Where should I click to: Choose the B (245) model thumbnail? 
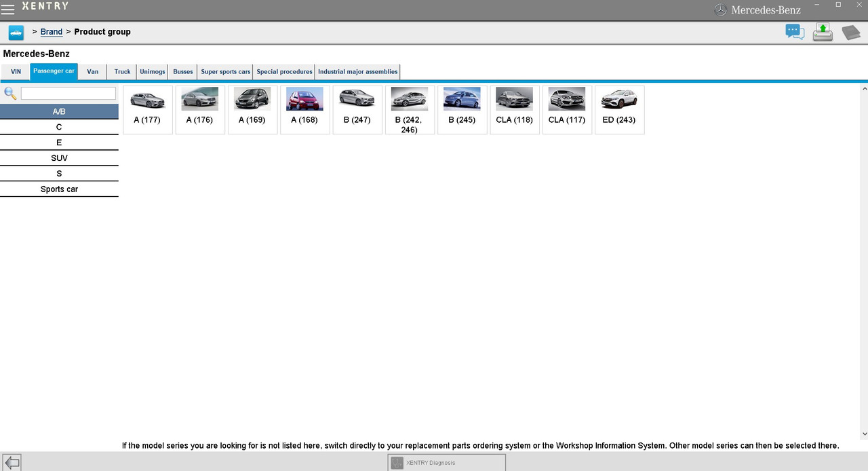point(462,110)
